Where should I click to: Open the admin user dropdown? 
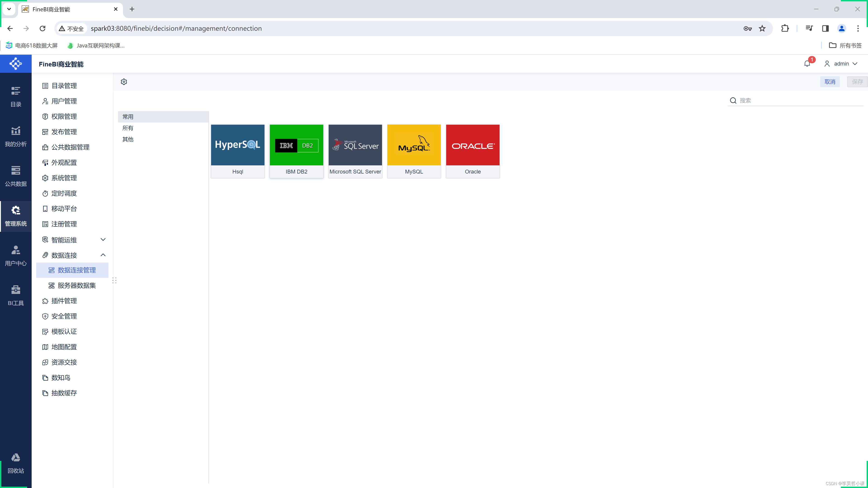pos(841,64)
